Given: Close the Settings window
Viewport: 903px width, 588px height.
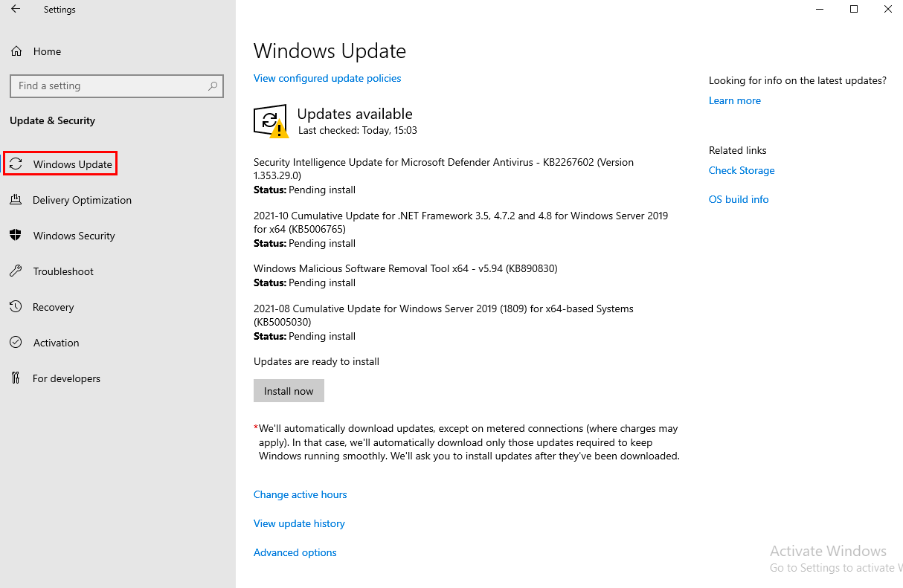Looking at the screenshot, I should click(887, 9).
